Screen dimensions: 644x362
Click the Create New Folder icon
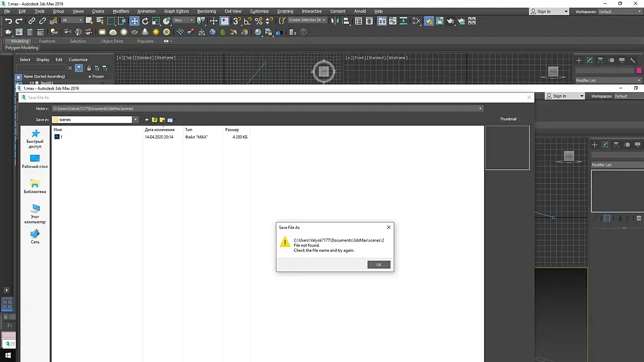tap(162, 120)
